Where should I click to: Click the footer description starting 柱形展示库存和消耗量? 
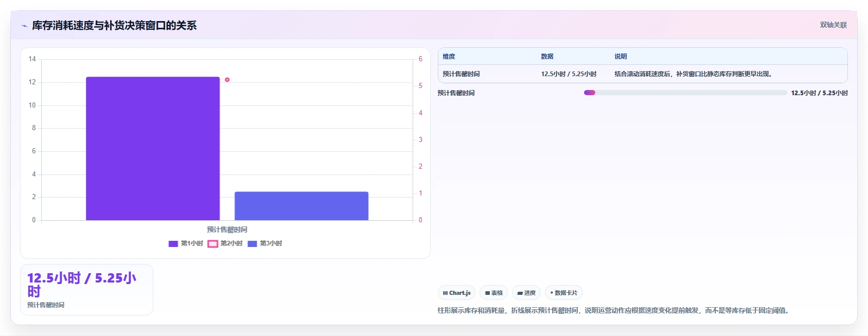tap(614, 310)
